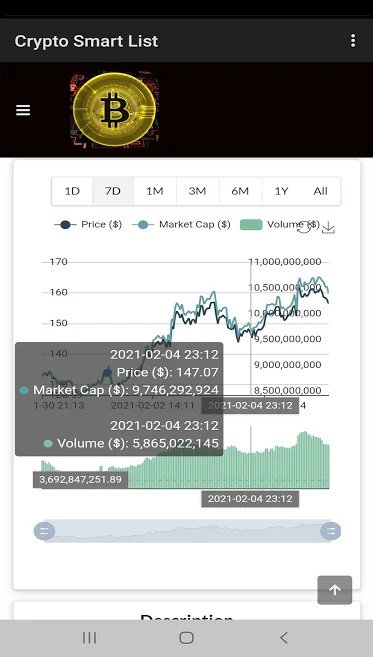Open the three-dot overflow menu
This screenshot has height=657, width=373.
(353, 41)
